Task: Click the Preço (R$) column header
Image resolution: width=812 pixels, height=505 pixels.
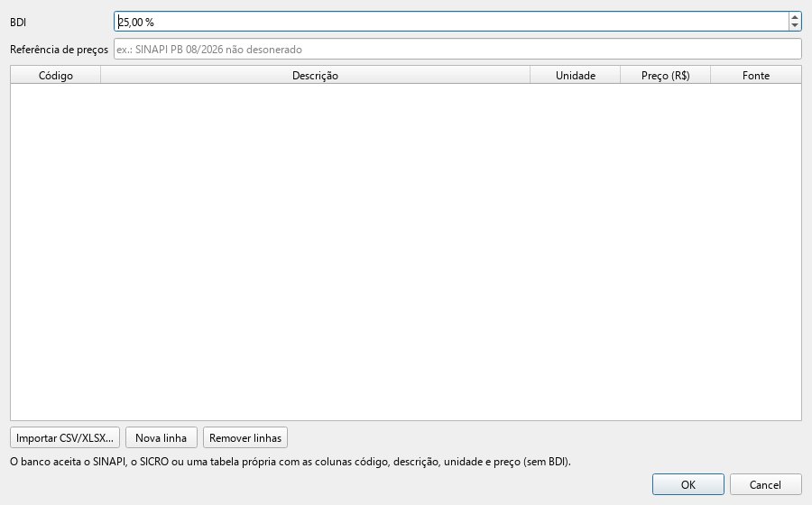Action: click(666, 76)
